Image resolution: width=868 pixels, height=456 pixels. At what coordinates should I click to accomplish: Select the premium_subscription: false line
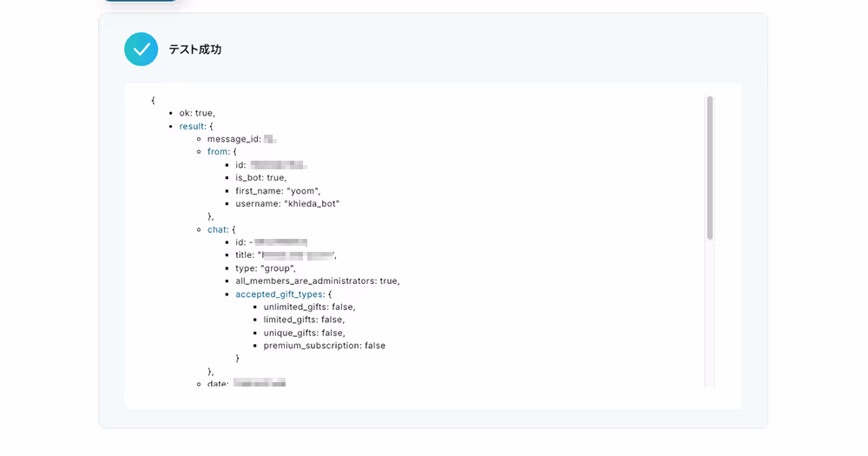tap(325, 346)
